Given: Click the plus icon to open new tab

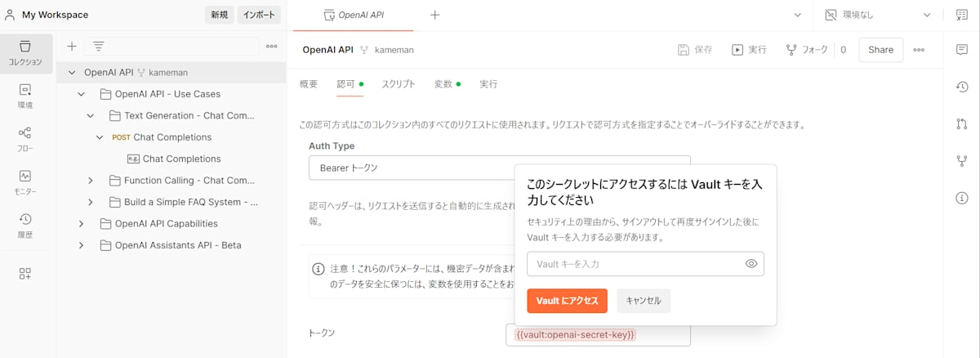Looking at the screenshot, I should click(435, 15).
